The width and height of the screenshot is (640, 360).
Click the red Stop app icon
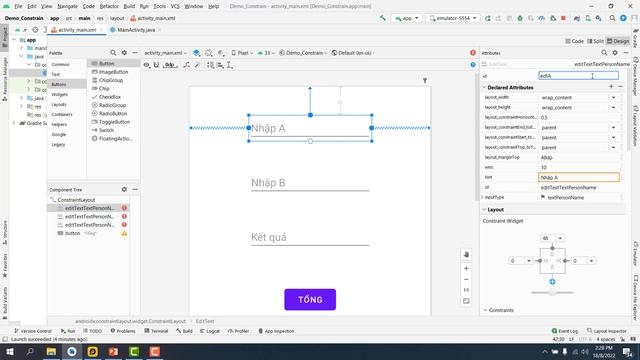pyautogui.click(x=563, y=18)
